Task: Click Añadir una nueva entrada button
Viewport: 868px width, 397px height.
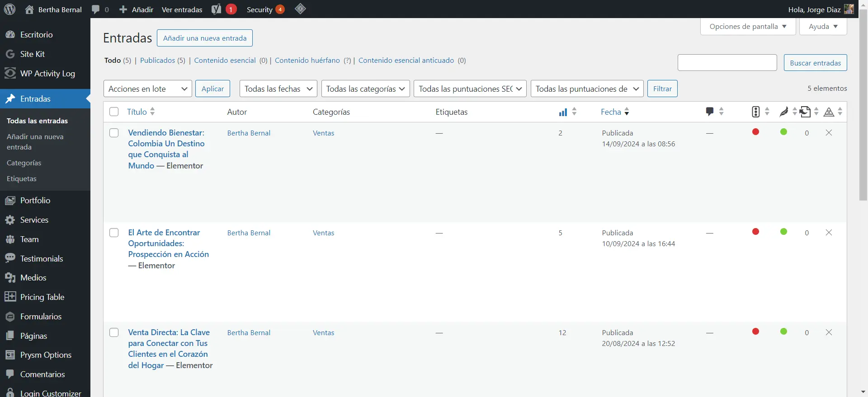Action: tap(204, 38)
